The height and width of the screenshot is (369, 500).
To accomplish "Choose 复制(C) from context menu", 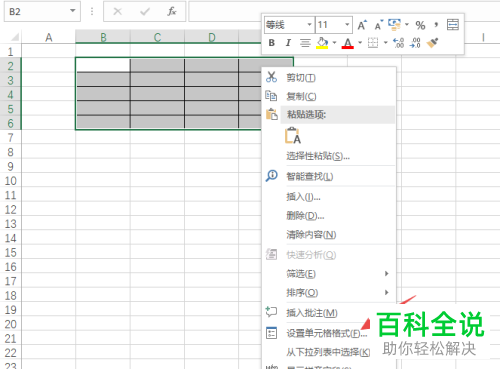I will [x=329, y=96].
